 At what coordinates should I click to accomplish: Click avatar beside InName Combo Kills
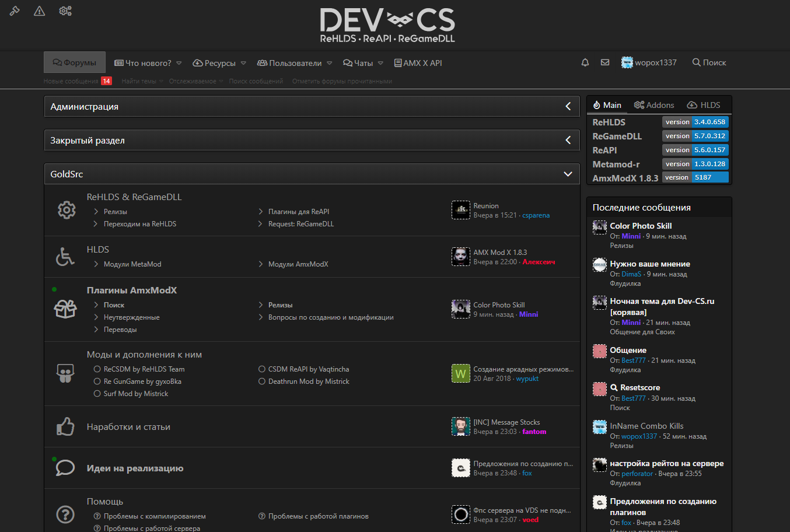coord(600,427)
